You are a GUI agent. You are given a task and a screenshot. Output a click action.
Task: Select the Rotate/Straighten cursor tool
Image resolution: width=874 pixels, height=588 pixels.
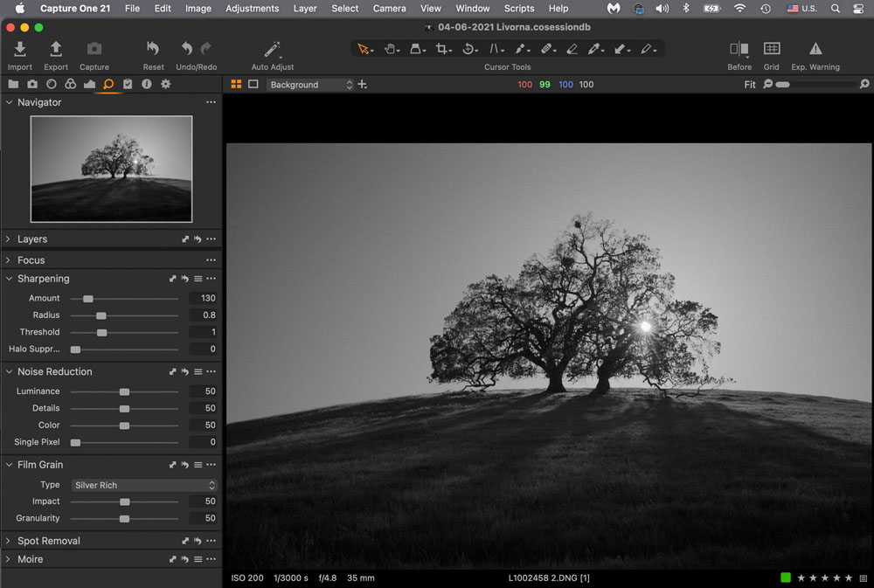[x=469, y=49]
